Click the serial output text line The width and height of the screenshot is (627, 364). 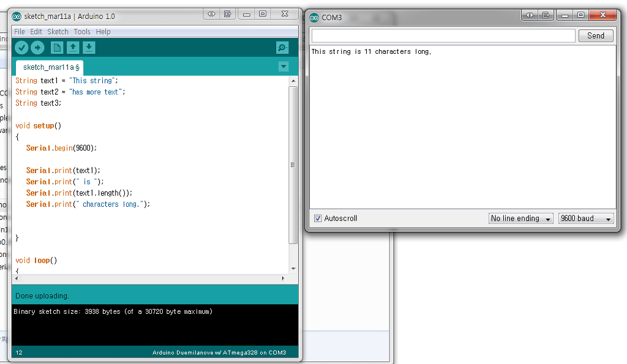tap(372, 51)
